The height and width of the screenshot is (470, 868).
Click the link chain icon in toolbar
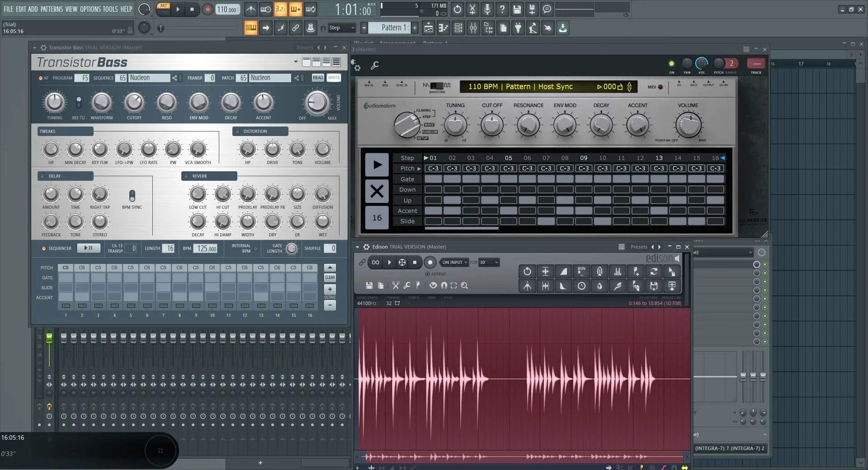pyautogui.click(x=295, y=28)
